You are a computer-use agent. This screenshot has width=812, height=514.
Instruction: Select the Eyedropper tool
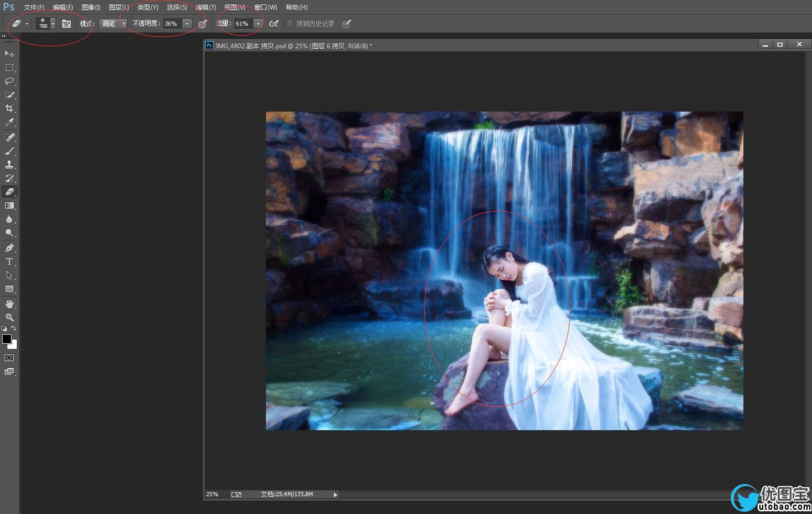click(9, 122)
